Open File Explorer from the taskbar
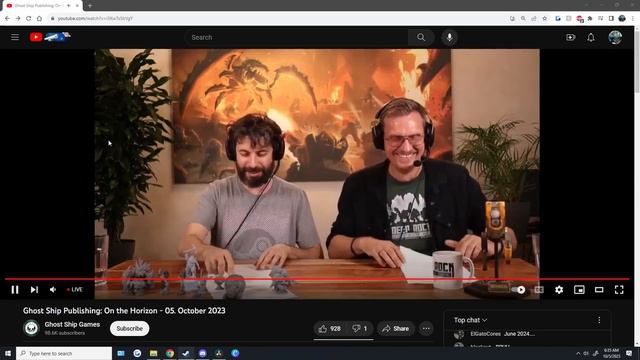 tap(153, 353)
